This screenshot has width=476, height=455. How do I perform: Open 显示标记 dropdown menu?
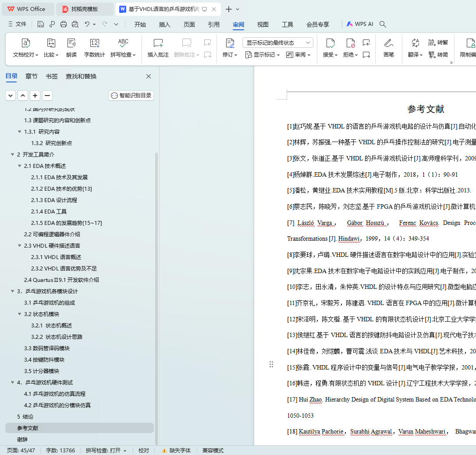coord(263,55)
